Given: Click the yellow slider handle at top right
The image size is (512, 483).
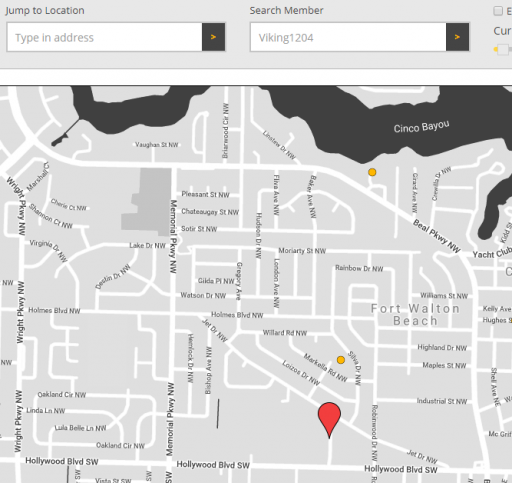Looking at the screenshot, I should click(502, 49).
